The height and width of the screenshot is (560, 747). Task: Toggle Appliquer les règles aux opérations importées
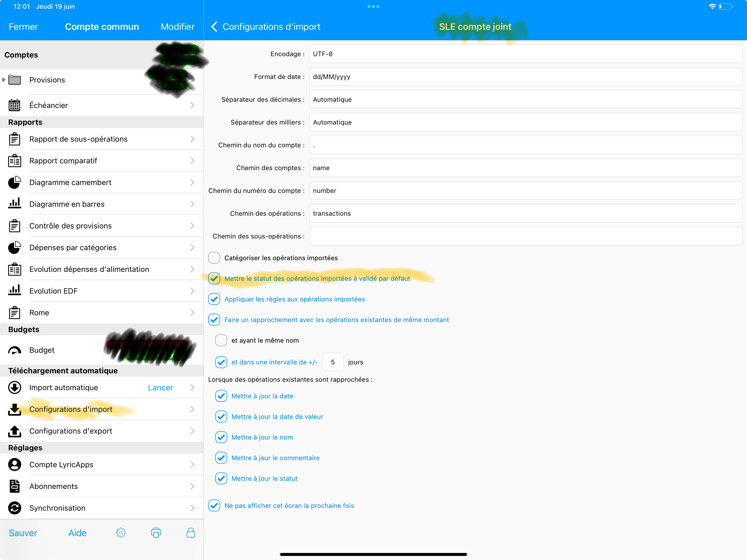(x=214, y=299)
